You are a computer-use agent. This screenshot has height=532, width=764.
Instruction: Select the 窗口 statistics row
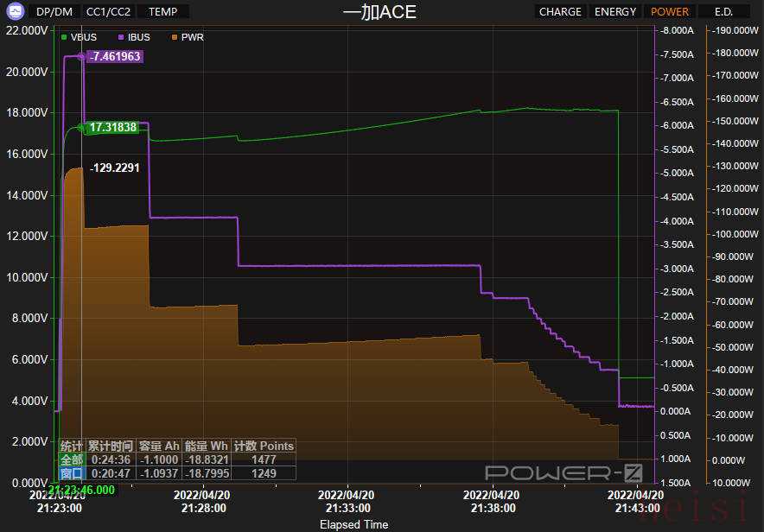72,473
